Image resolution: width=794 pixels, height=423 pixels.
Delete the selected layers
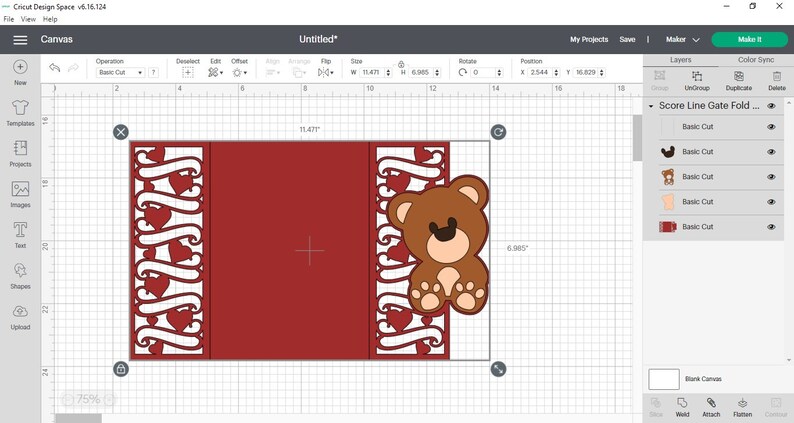tap(777, 81)
